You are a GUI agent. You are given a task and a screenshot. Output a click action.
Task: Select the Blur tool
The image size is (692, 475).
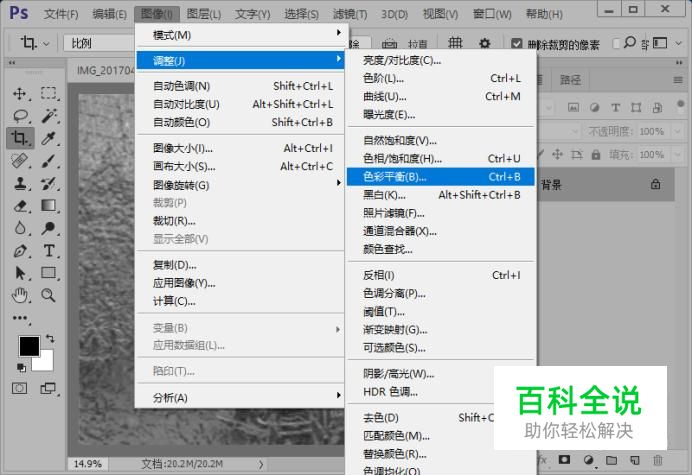coord(20,228)
